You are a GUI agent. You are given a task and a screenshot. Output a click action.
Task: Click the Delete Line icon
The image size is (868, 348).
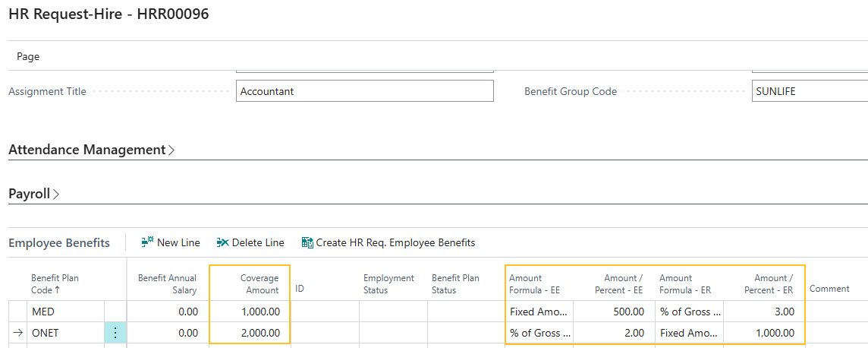(222, 242)
